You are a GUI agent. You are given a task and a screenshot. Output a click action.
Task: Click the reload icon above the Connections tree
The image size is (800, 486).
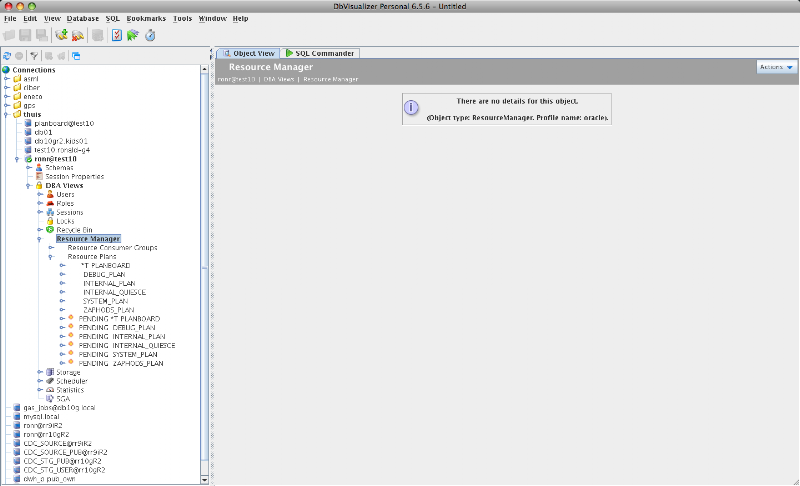(7, 56)
